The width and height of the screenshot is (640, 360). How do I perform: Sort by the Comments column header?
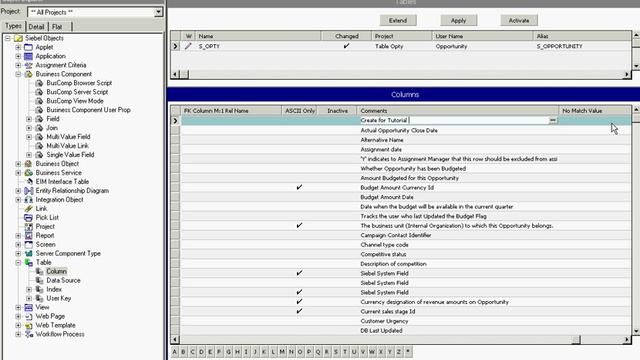coord(458,111)
